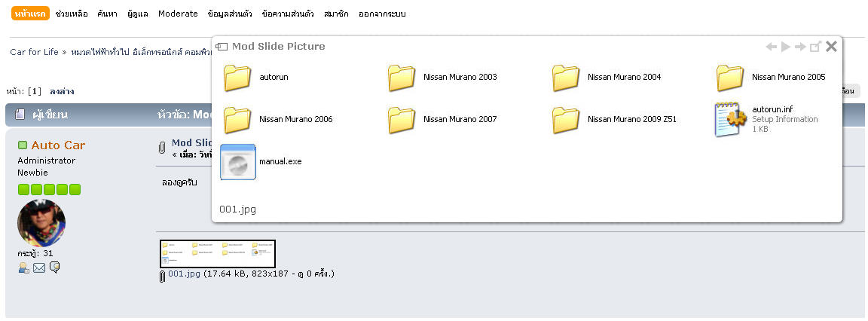Open Auto Car username link
This screenshot has height=321, width=868.
[58, 145]
